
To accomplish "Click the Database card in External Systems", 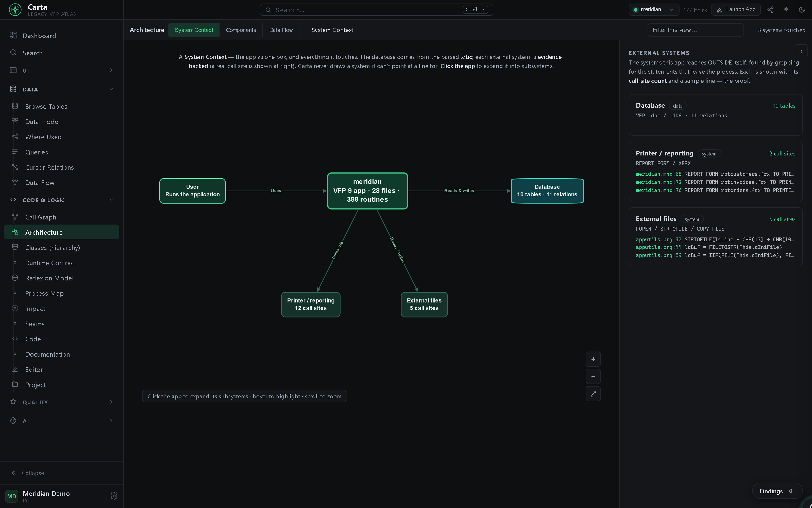I will click(x=715, y=115).
